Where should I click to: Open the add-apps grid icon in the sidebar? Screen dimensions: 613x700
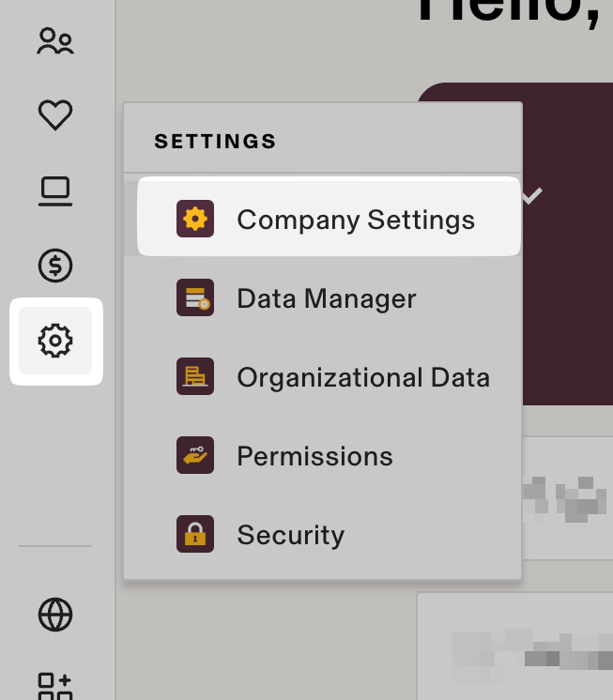(55, 686)
